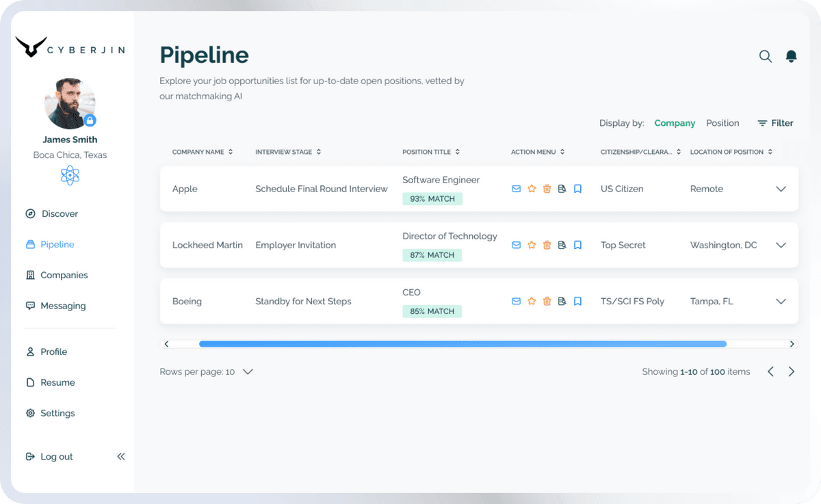Open Rows per page dropdown
This screenshot has width=821, height=504.
(x=207, y=371)
